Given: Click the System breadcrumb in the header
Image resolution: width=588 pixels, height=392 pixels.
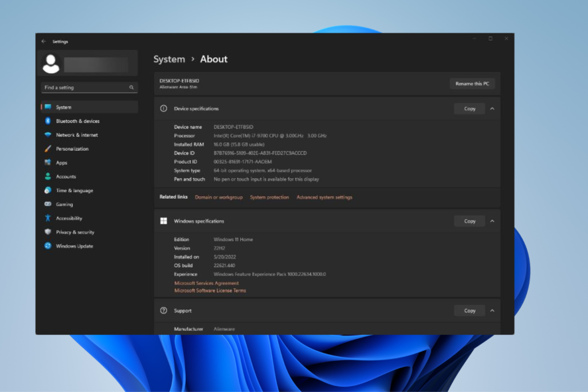Looking at the screenshot, I should [169, 59].
